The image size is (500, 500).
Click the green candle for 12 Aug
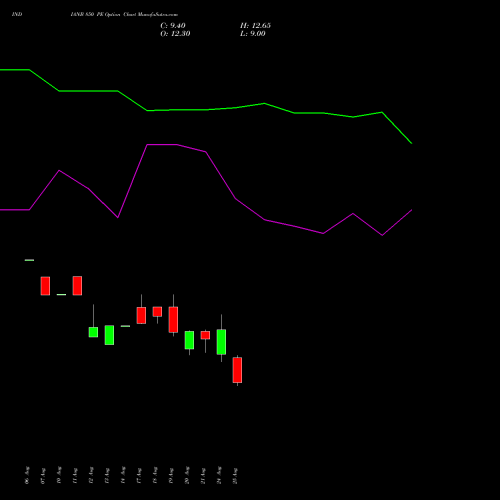click(x=93, y=332)
